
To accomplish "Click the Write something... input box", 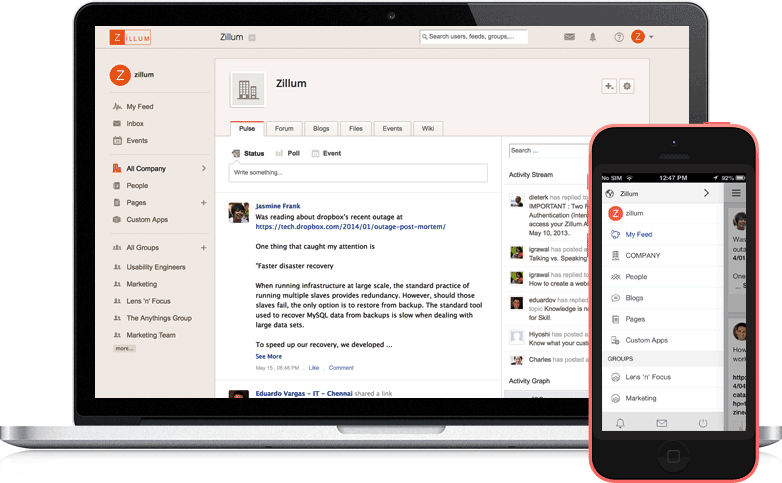I will (358, 173).
